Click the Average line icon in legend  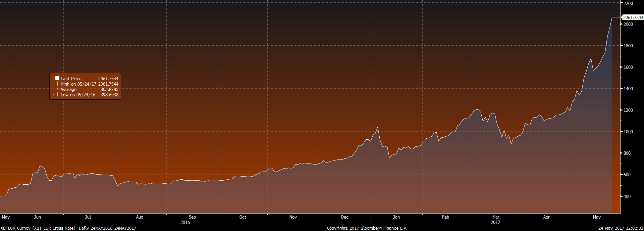(x=57, y=89)
